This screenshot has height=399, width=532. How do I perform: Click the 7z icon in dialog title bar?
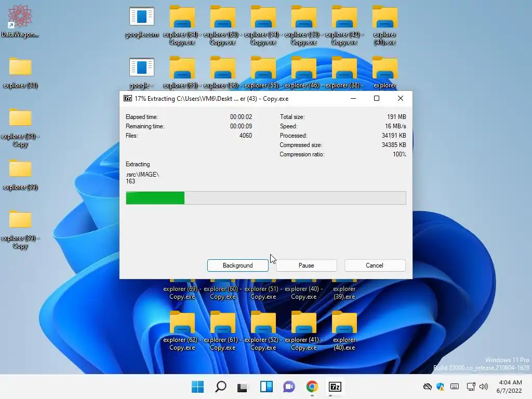point(128,98)
